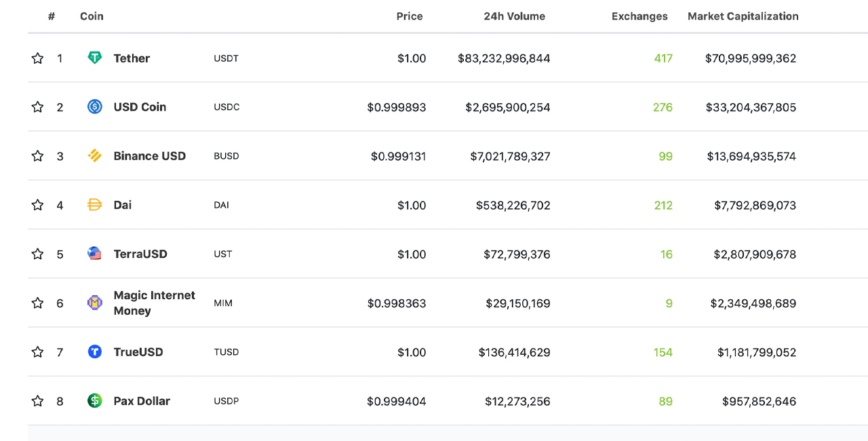
Task: Favorite Tether with its star toggle
Action: coord(37,58)
